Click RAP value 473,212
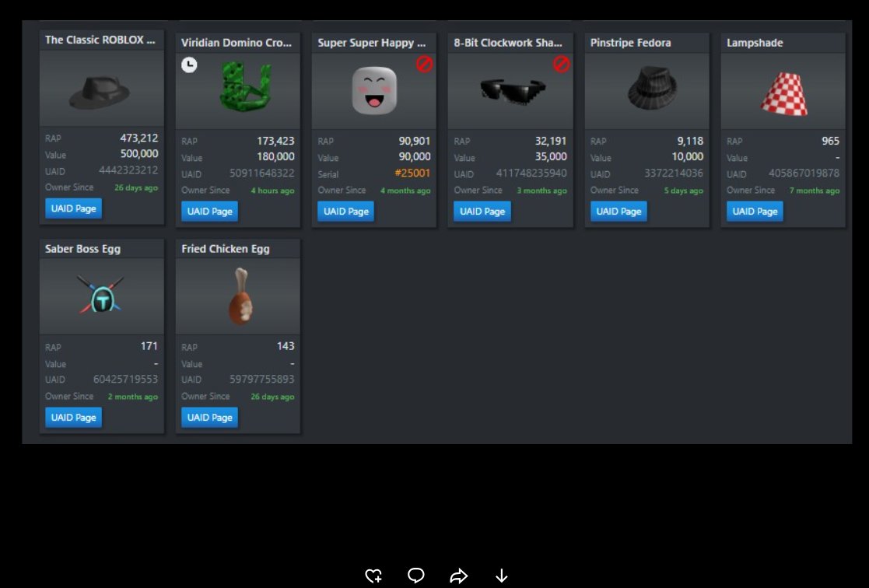Screen dimensions: 869x588 click(x=139, y=138)
